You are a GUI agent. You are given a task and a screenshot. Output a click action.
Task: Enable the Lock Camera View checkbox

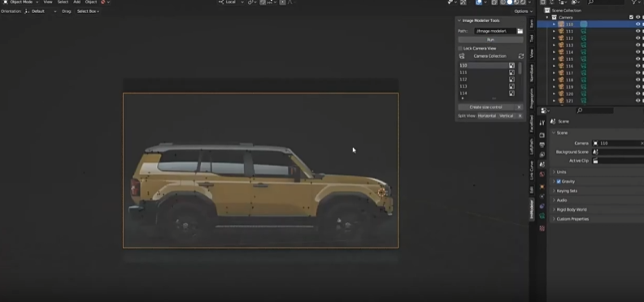460,48
